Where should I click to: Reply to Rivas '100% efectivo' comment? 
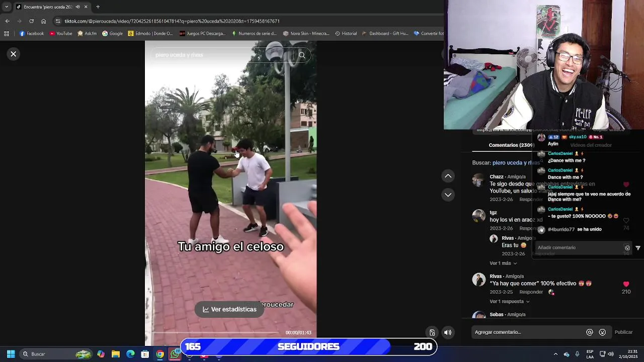coord(531,292)
